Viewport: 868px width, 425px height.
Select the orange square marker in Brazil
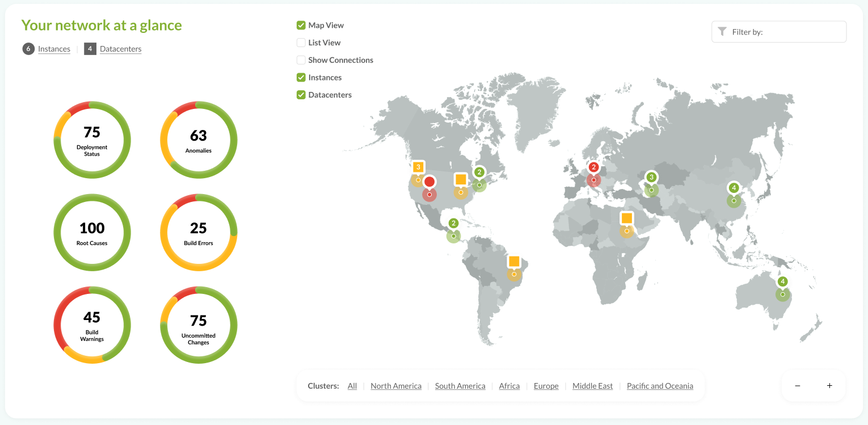point(514,262)
